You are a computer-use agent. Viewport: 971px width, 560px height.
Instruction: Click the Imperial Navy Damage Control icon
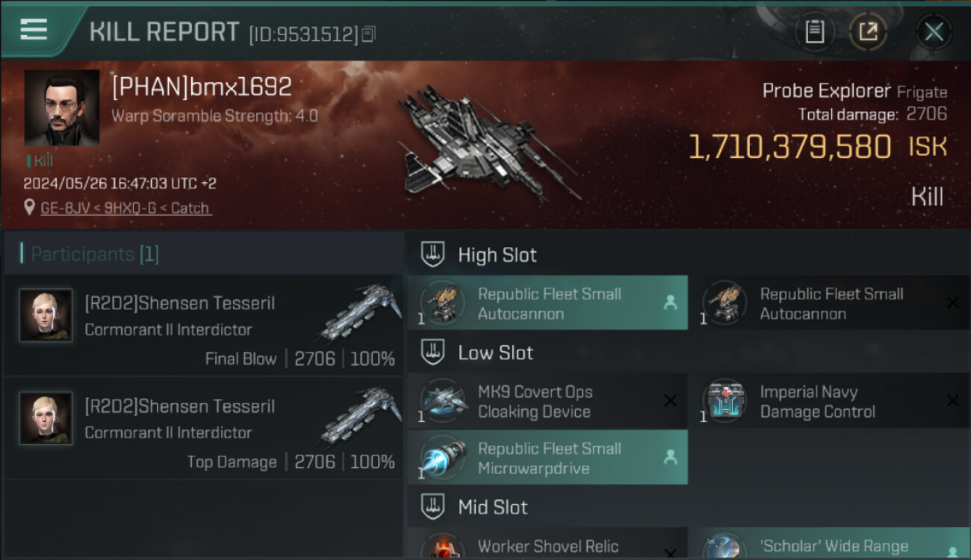725,401
